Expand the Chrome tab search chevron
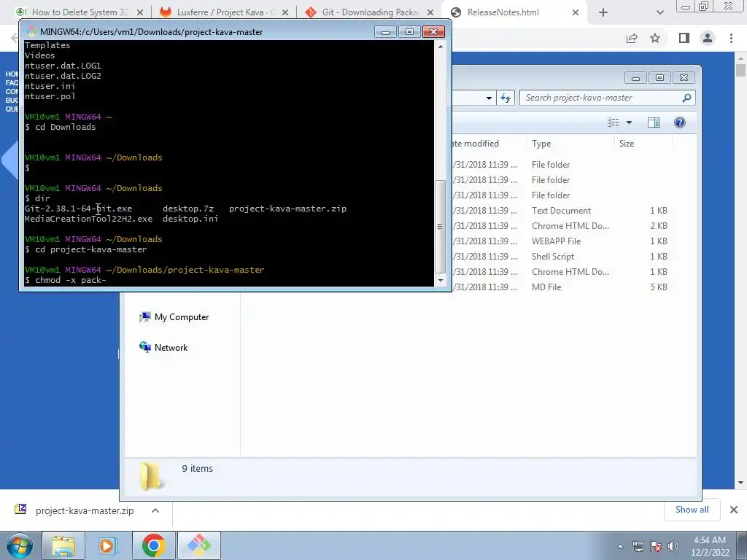 point(659,12)
